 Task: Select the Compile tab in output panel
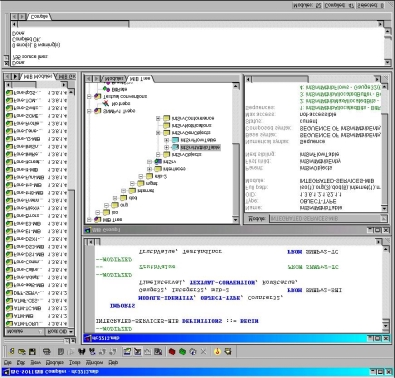click(x=39, y=16)
